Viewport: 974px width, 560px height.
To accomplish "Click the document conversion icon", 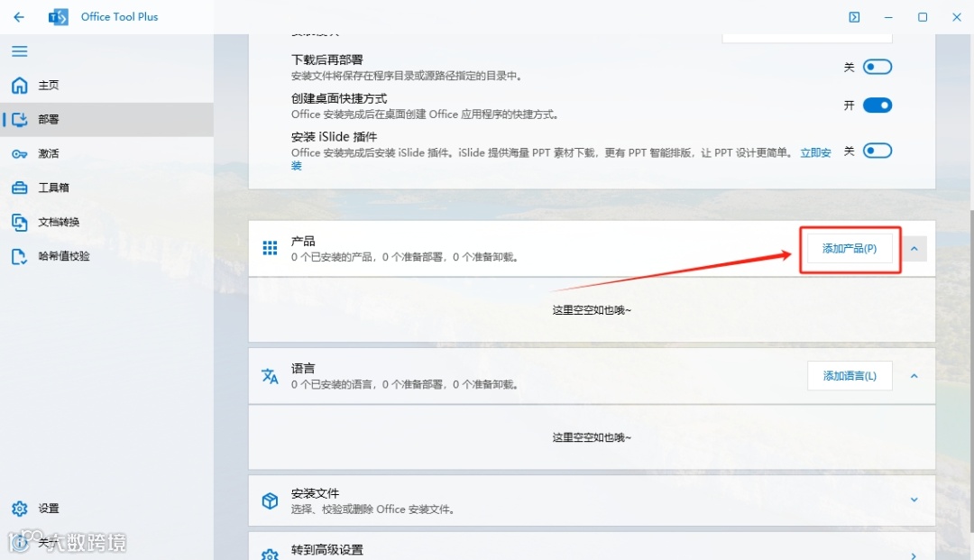I will click(x=19, y=222).
